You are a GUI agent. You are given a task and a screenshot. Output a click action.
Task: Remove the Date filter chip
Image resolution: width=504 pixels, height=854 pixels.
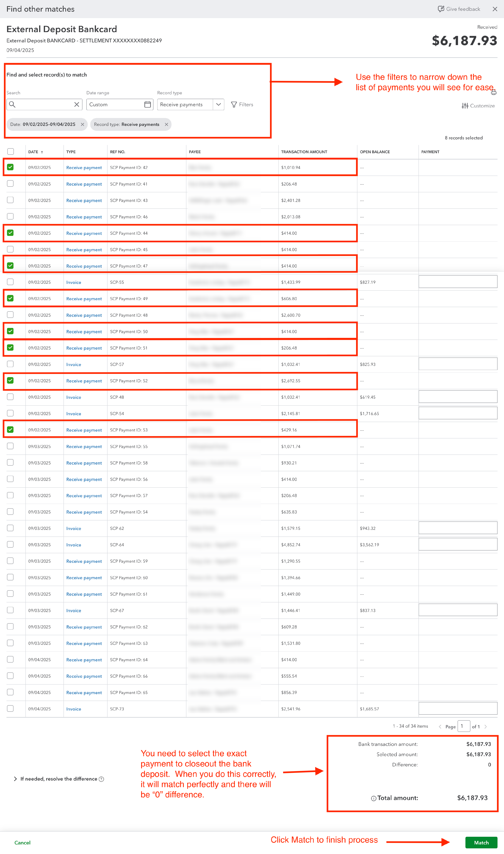83,124
